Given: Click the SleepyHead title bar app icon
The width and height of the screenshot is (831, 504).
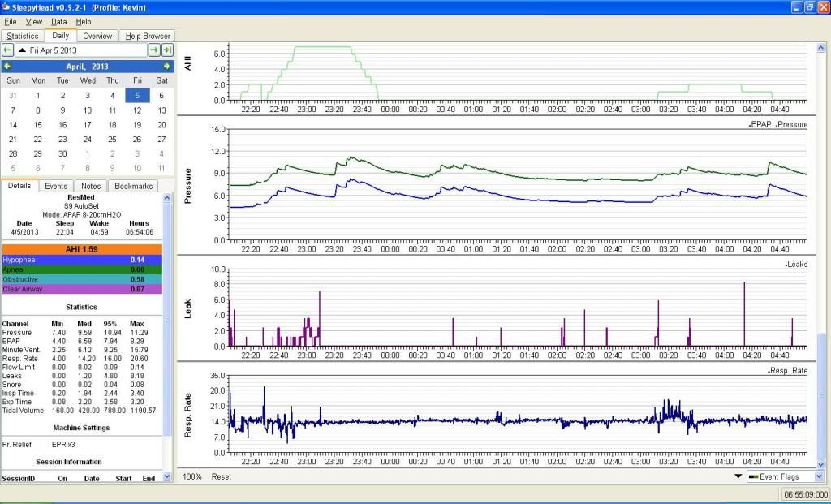Looking at the screenshot, I should click(6, 6).
